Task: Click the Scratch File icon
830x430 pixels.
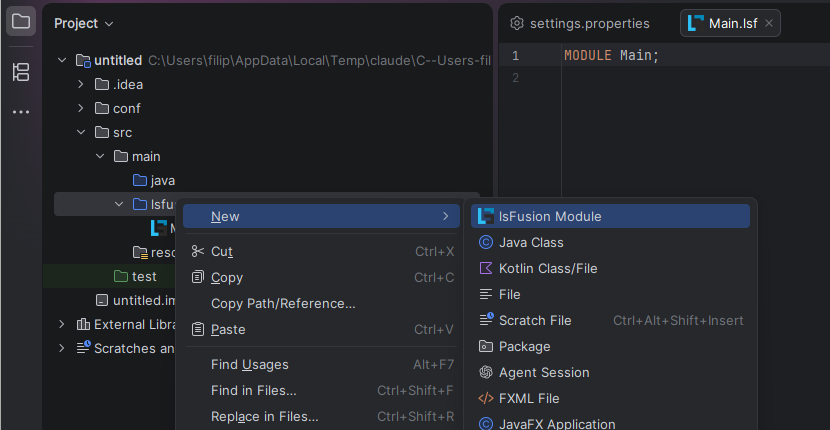Action: [x=486, y=320]
